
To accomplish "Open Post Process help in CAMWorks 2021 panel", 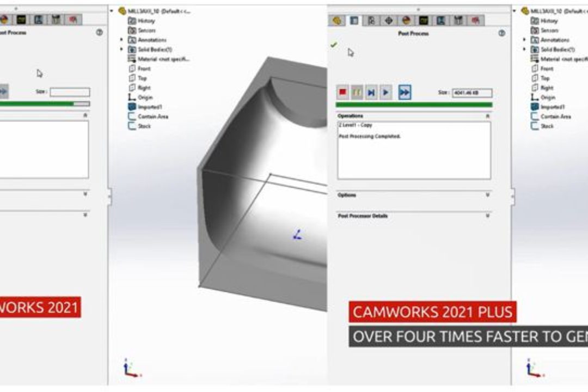I will [x=100, y=32].
